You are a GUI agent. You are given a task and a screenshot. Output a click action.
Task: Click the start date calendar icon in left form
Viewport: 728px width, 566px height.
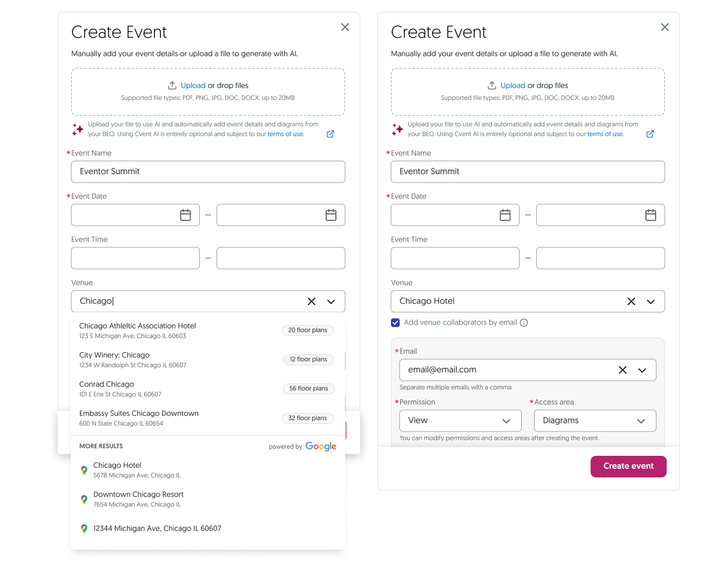tap(185, 215)
